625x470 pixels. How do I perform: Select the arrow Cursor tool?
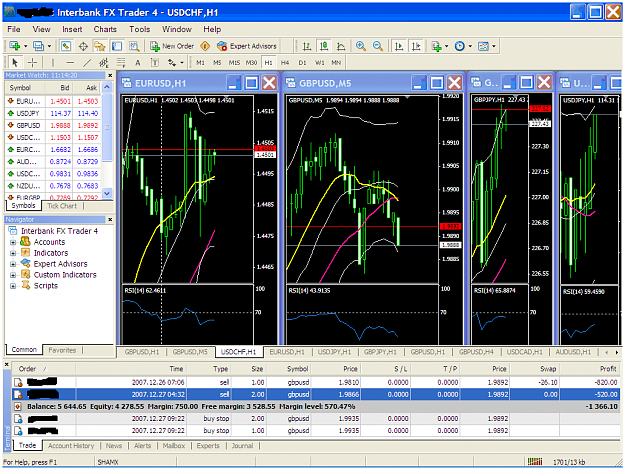(x=15, y=63)
